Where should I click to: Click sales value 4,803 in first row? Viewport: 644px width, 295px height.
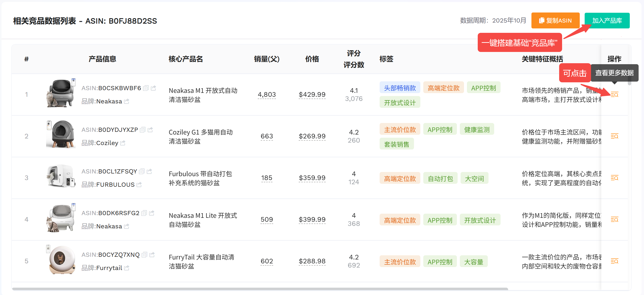[267, 94]
